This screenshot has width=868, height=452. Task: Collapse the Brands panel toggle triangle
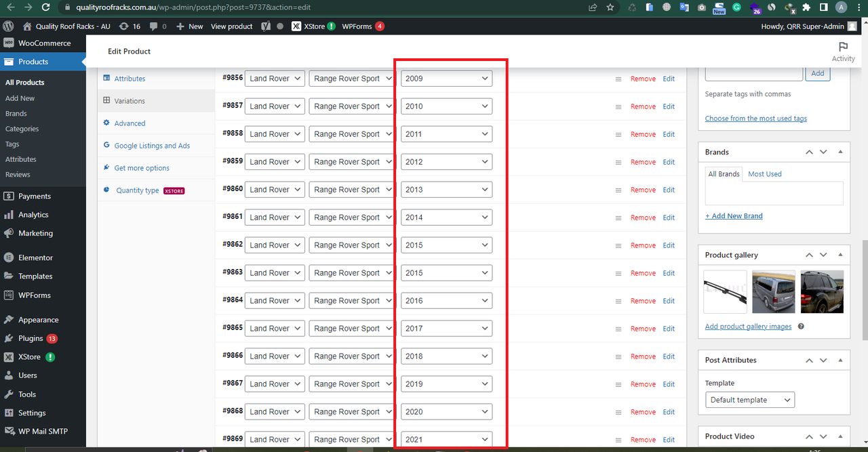(840, 152)
